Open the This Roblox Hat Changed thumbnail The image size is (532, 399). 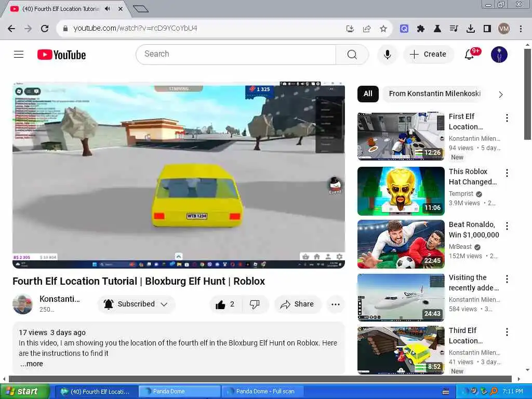click(401, 191)
